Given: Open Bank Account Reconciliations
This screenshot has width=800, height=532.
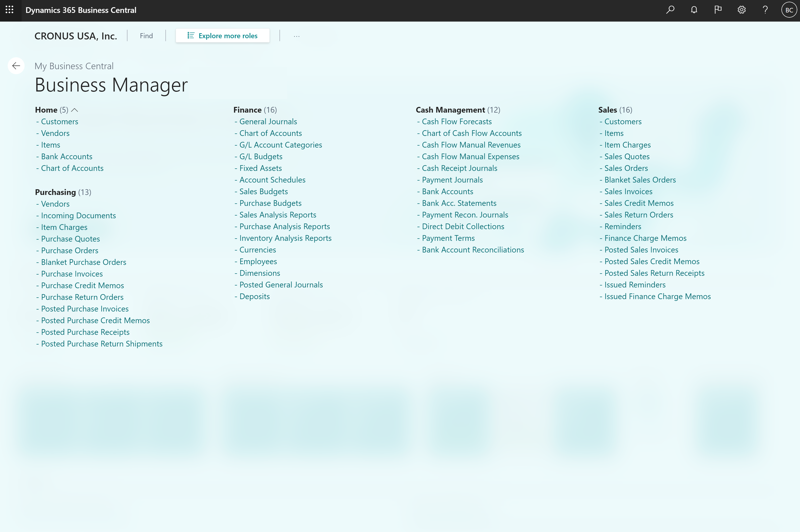Looking at the screenshot, I should pos(473,249).
